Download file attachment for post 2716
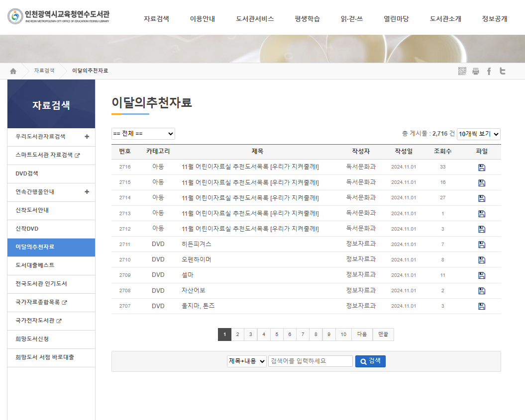Image resolution: width=525 pixels, height=420 pixels. coord(481,168)
